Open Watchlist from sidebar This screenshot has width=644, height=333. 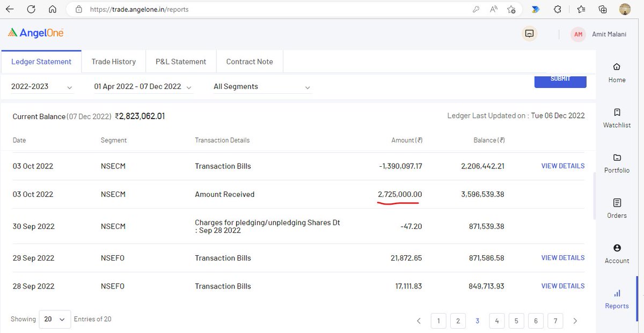pos(617,119)
